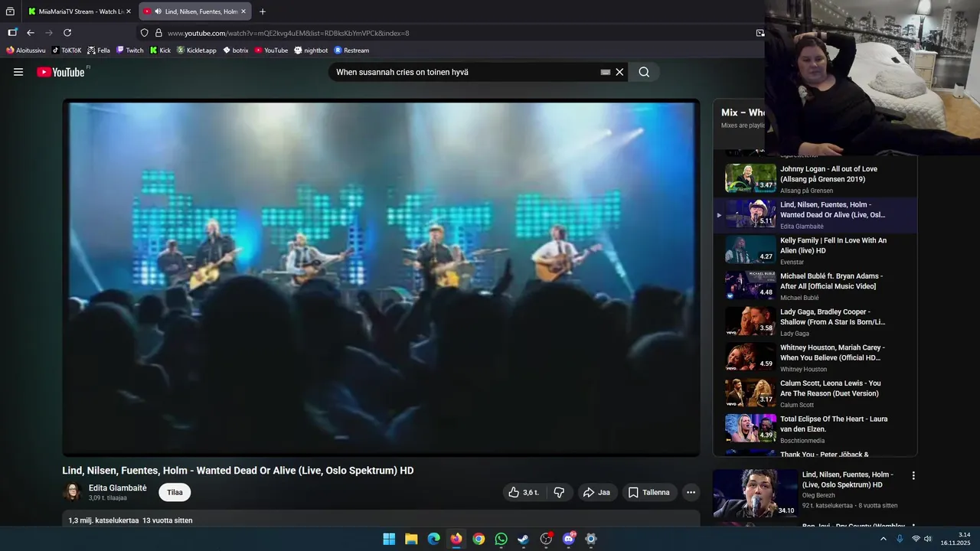Open a new browser tab
Image resolution: width=980 pixels, height=551 pixels.
[263, 11]
